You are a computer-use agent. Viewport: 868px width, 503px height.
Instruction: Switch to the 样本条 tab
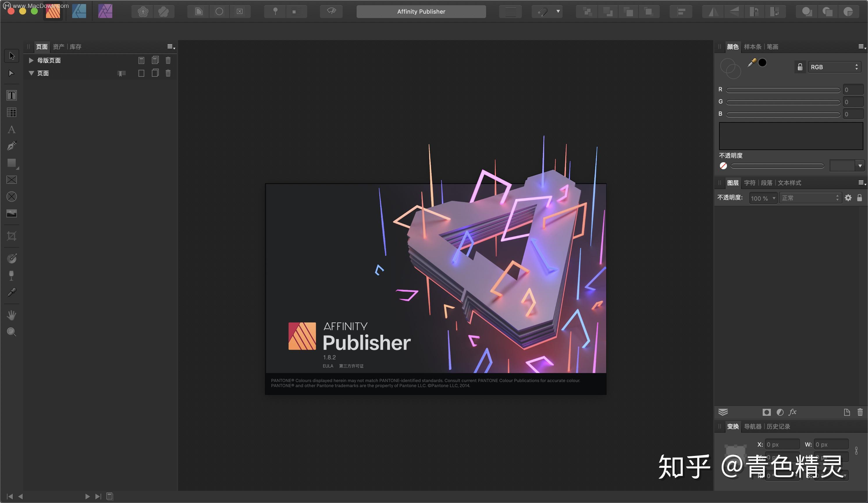[x=752, y=47]
